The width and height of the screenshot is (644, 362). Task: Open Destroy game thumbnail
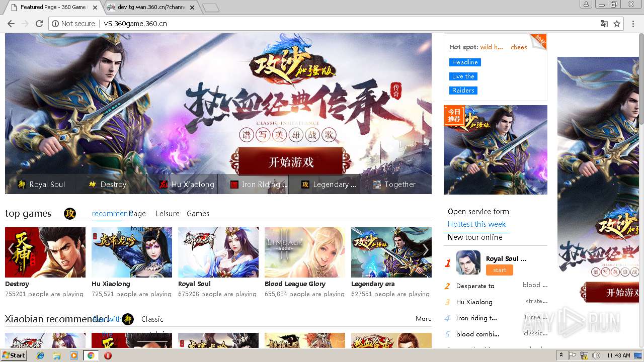click(45, 252)
